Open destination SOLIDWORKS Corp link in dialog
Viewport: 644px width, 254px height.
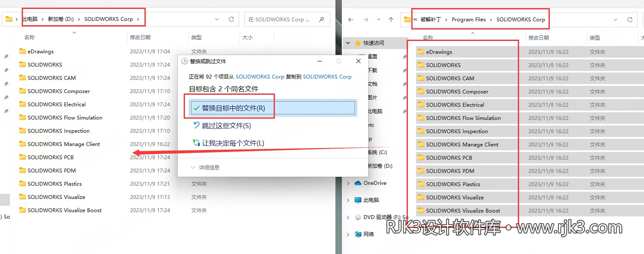coord(327,77)
